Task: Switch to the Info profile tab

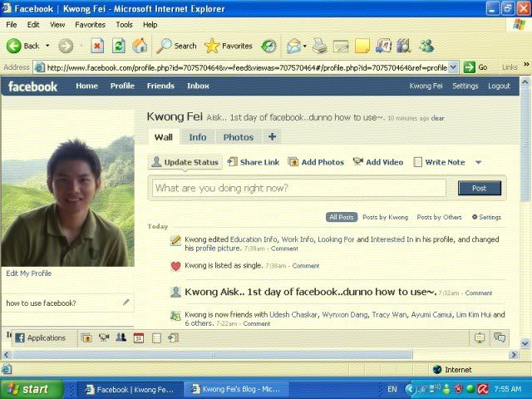Action: tap(198, 137)
